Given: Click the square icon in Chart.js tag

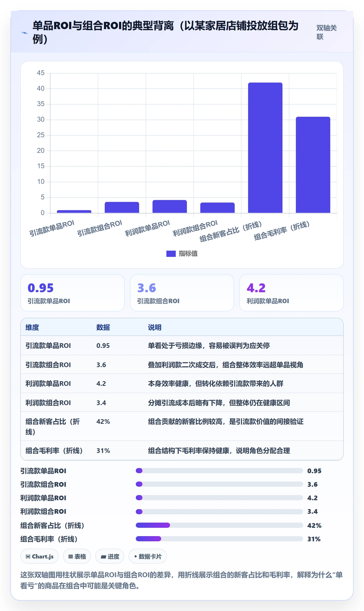Looking at the screenshot, I should pyautogui.click(x=28, y=557).
